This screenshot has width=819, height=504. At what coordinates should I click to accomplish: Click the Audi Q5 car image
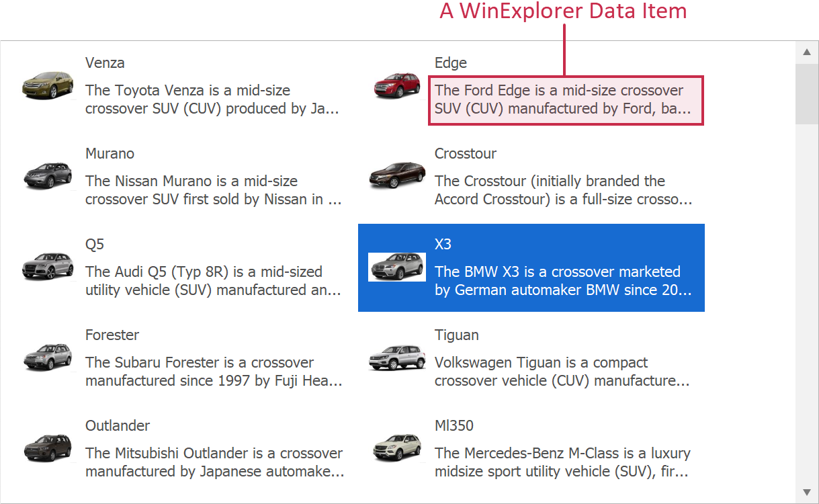point(48,267)
